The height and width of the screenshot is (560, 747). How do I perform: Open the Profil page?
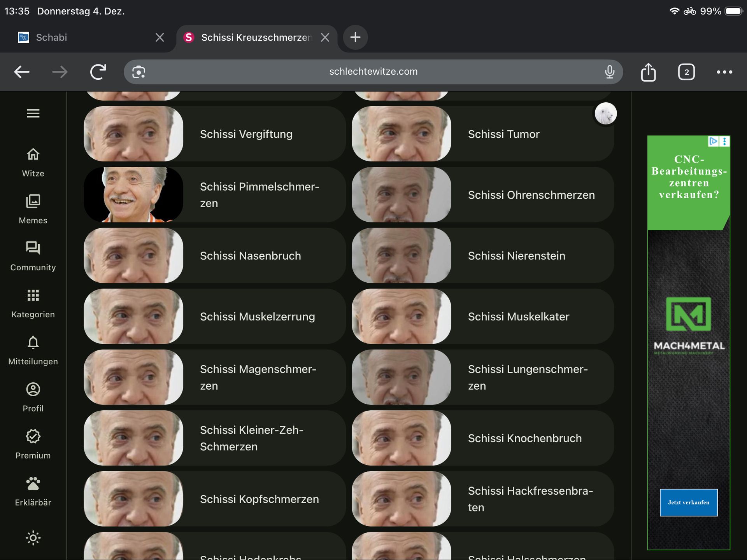coord(33,390)
